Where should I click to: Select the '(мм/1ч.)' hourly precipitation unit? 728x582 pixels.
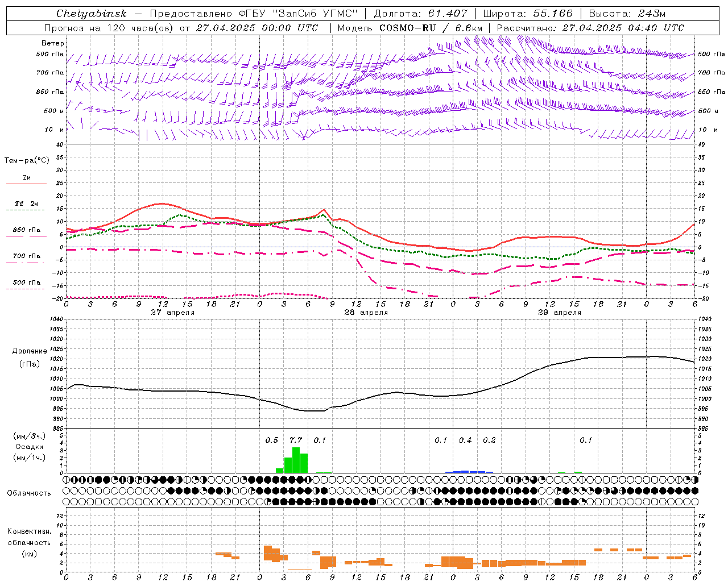coord(29,458)
